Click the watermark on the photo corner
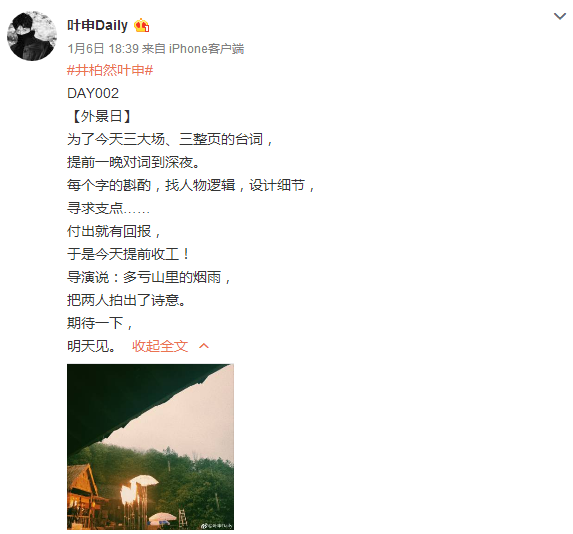 coord(217,526)
